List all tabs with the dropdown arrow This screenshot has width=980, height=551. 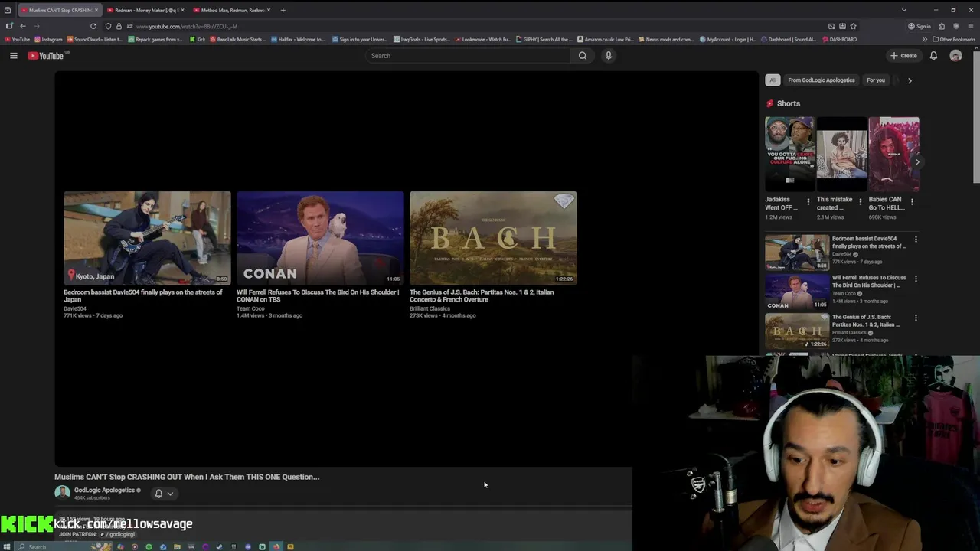point(903,10)
